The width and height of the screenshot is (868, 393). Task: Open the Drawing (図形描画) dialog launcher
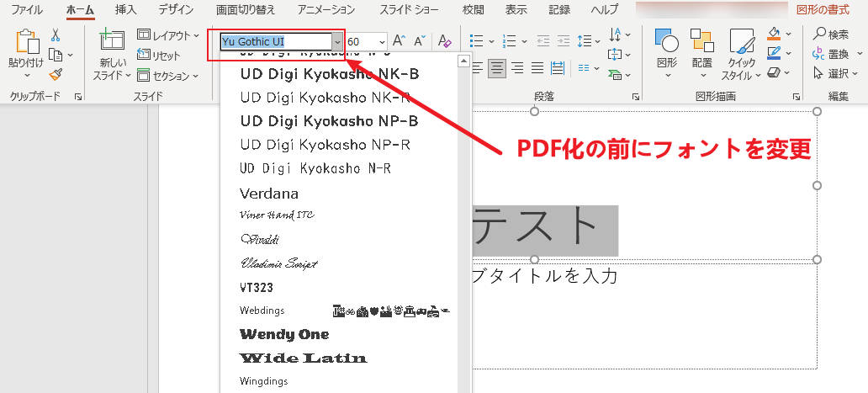(796, 97)
